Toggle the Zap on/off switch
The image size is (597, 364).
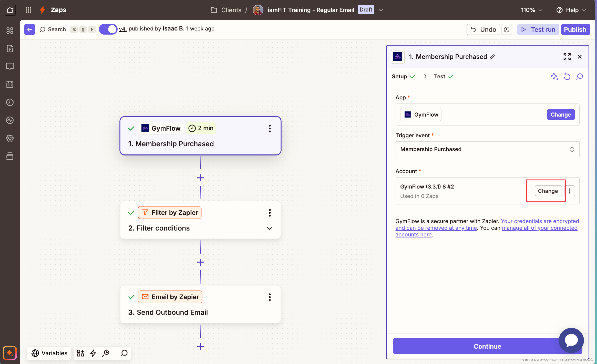coord(108,29)
